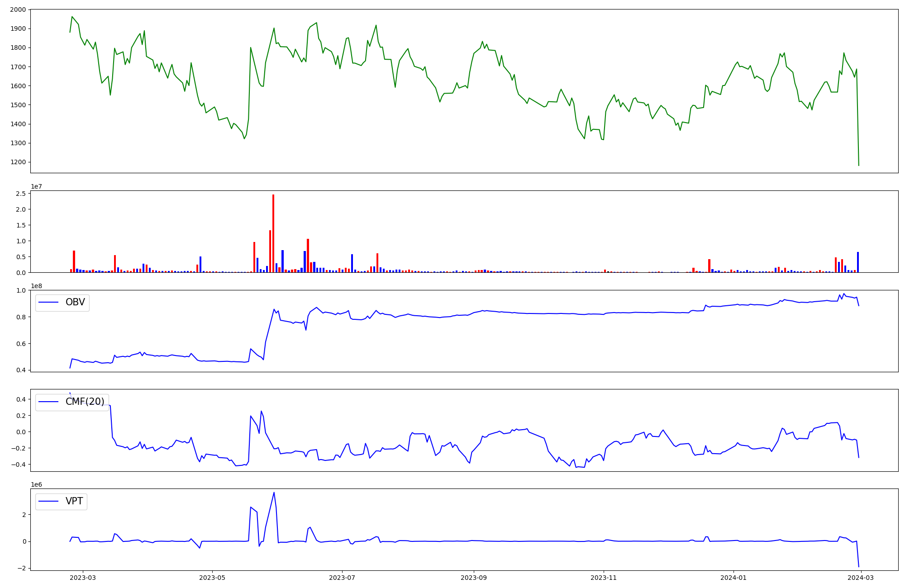
Task: Click the final low point of green price line
Action: 859,165
